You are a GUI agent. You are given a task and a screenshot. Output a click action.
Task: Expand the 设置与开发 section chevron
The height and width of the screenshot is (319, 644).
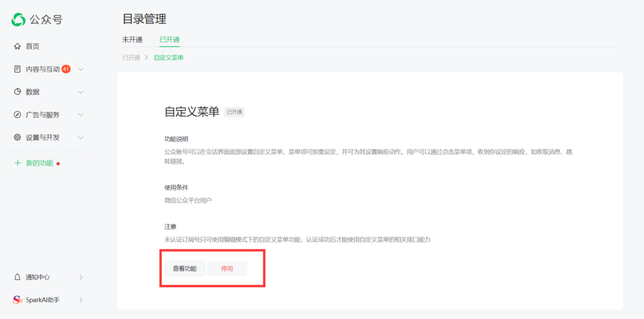tap(80, 137)
